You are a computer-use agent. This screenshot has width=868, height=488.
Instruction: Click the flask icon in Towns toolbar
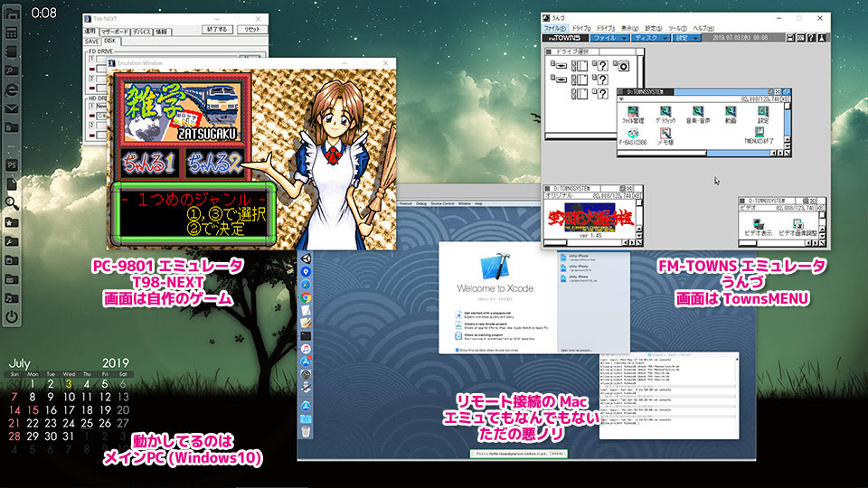(822, 38)
